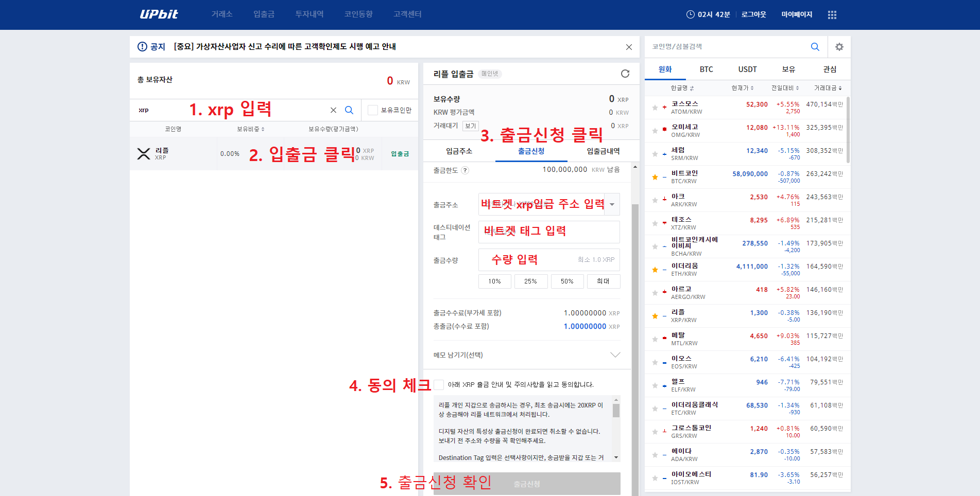
Task: Sort market list by 전일대비
Action: (x=785, y=88)
